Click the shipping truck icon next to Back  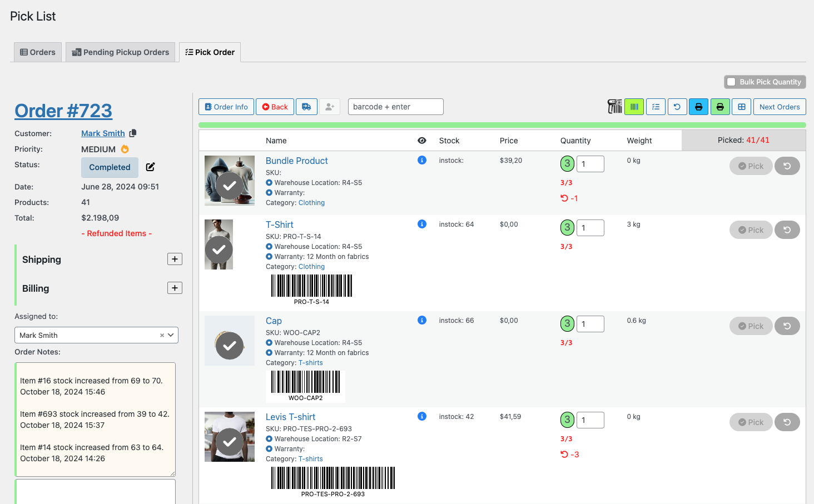306,106
